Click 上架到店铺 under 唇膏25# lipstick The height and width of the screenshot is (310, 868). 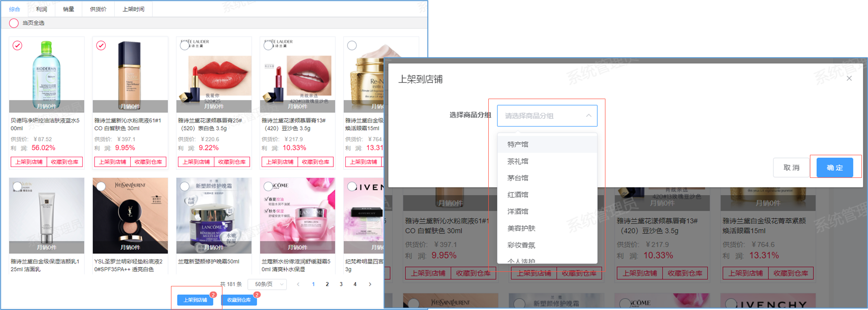[196, 162]
